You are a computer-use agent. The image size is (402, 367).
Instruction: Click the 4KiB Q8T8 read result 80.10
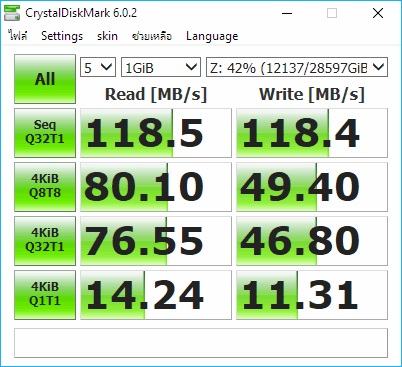(x=156, y=187)
